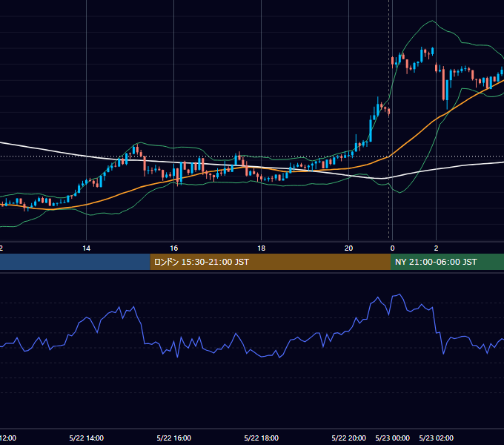Click the hour 2 axis label
Screen dimensions: 504x445
436,248
